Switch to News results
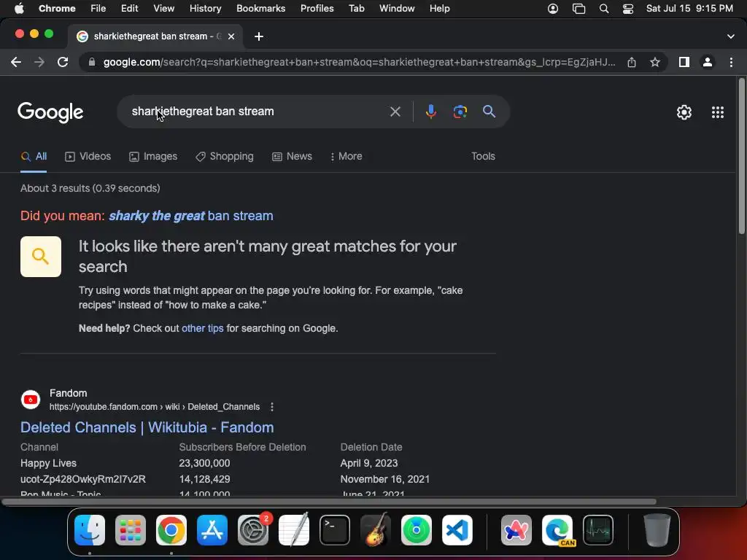The image size is (747, 560). [x=292, y=157]
